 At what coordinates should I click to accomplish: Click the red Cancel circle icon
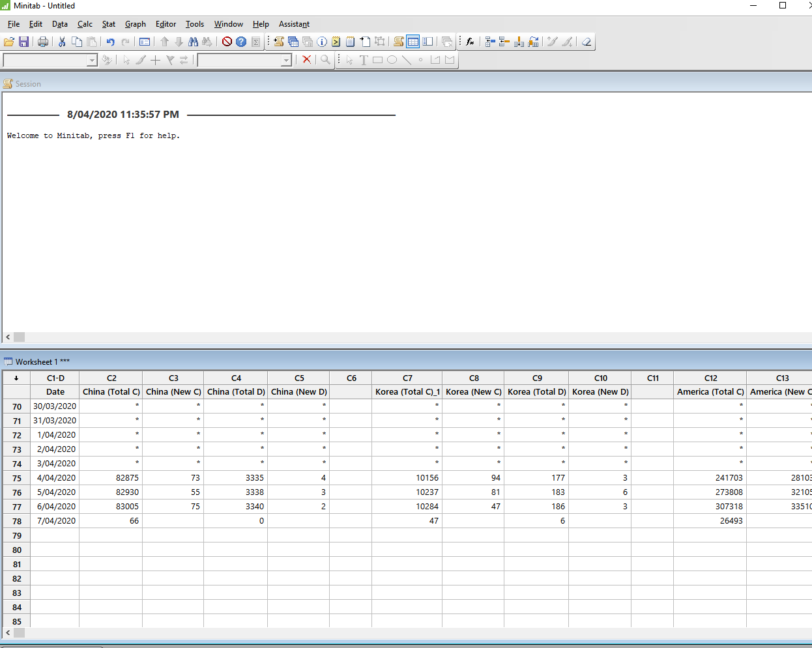[x=227, y=42]
